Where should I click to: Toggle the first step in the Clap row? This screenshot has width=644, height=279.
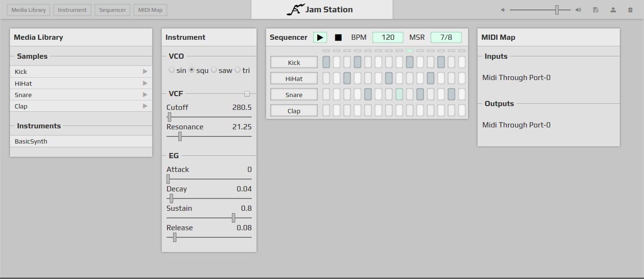326,110
